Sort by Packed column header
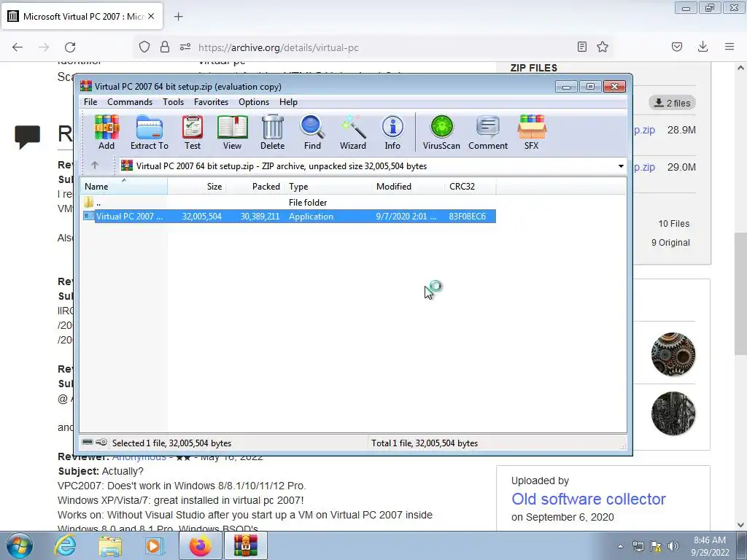Screen dimensions: 747x560 point(255,186)
